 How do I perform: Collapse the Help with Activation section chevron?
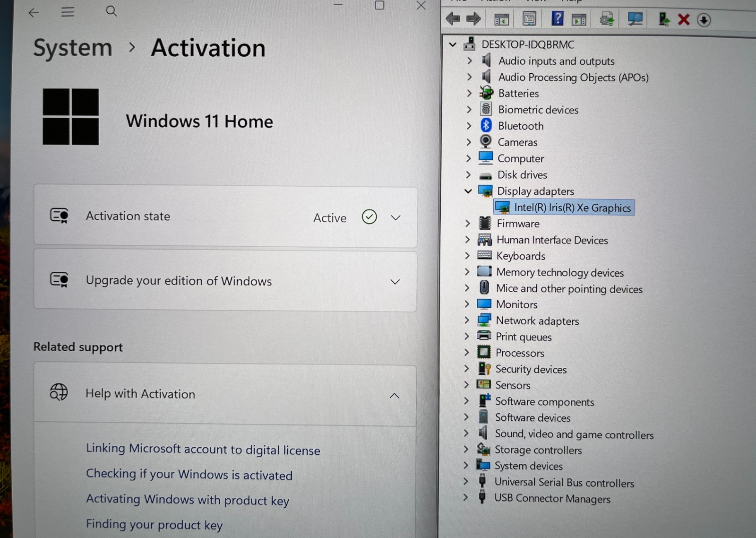pyautogui.click(x=394, y=395)
